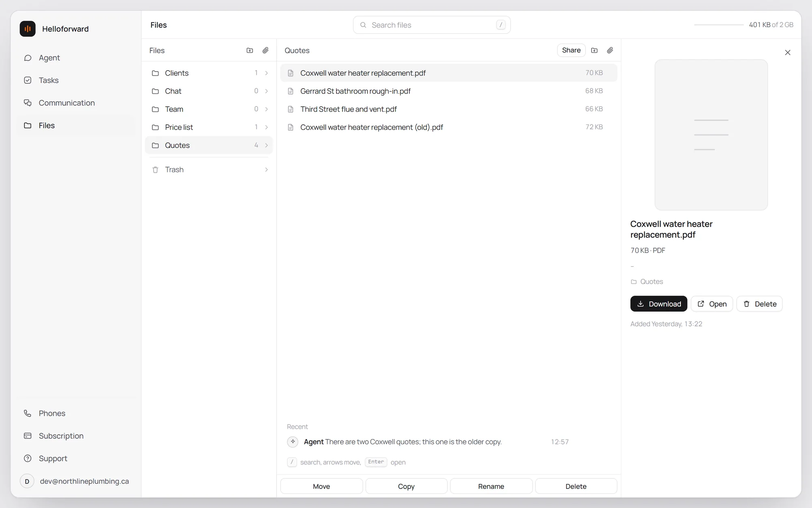Open Phones settings
Viewport: 812px width, 508px height.
click(76, 413)
